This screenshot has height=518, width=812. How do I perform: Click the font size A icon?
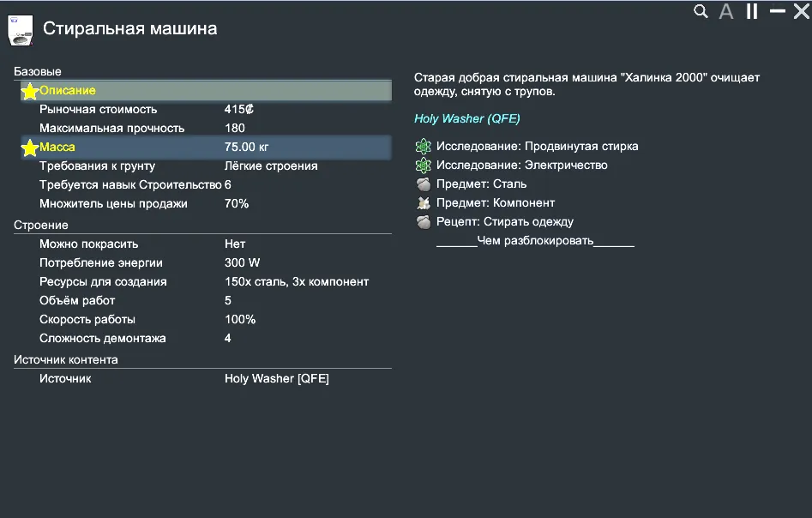pos(726,12)
